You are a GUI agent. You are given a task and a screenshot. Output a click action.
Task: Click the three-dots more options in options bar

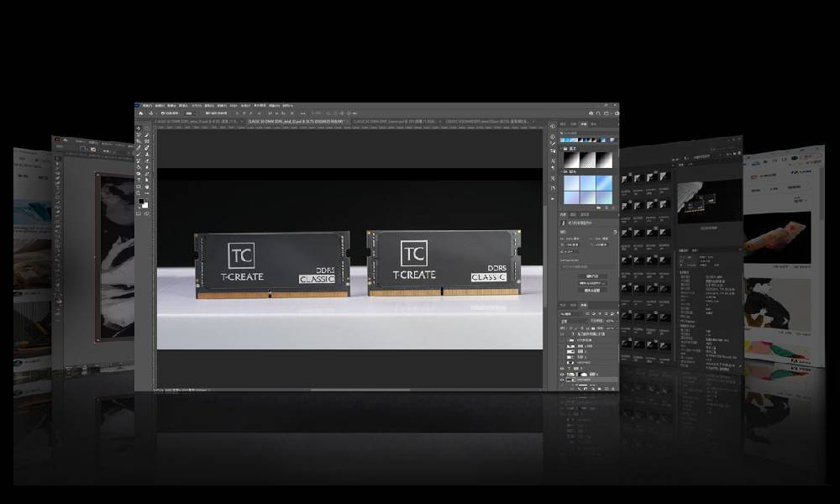[x=302, y=113]
